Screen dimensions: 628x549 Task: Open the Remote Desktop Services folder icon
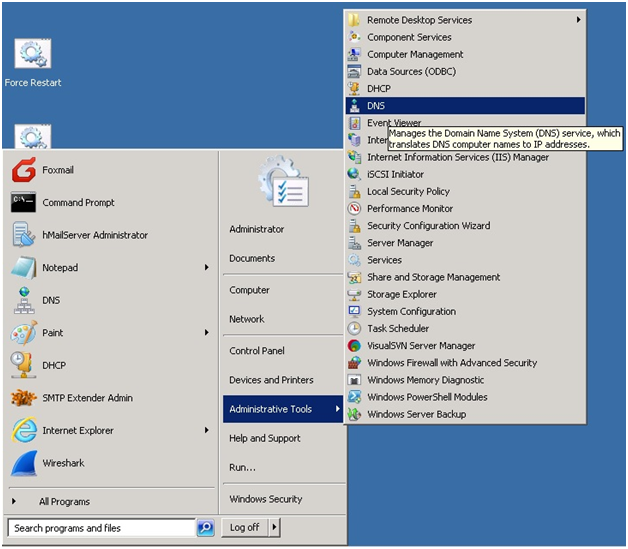tap(354, 20)
